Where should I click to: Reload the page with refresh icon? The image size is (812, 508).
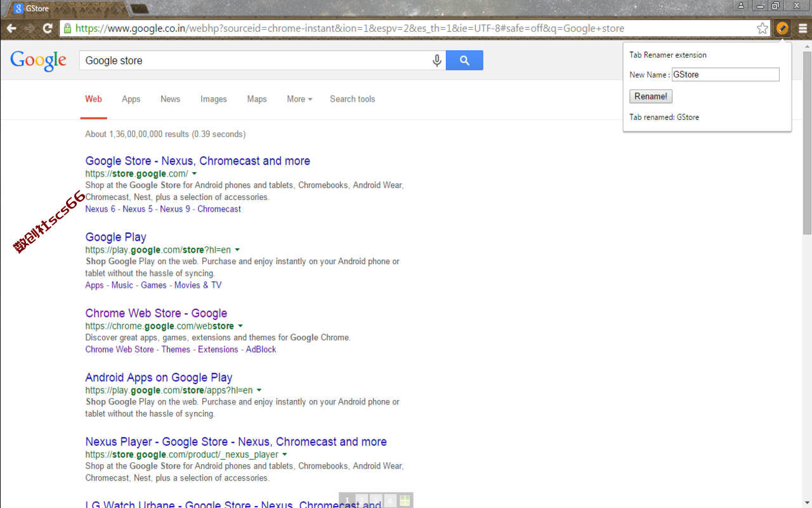48,28
